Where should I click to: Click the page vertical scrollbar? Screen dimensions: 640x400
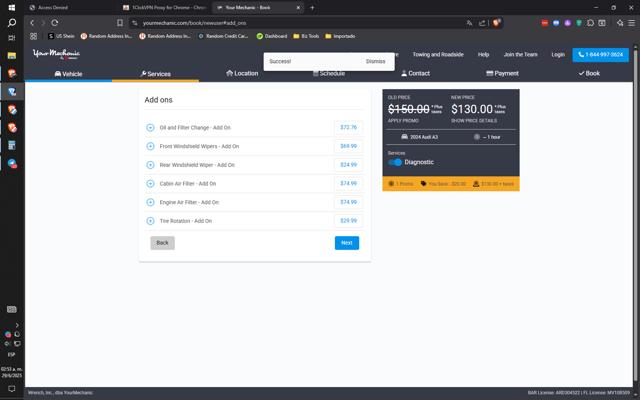635,216
